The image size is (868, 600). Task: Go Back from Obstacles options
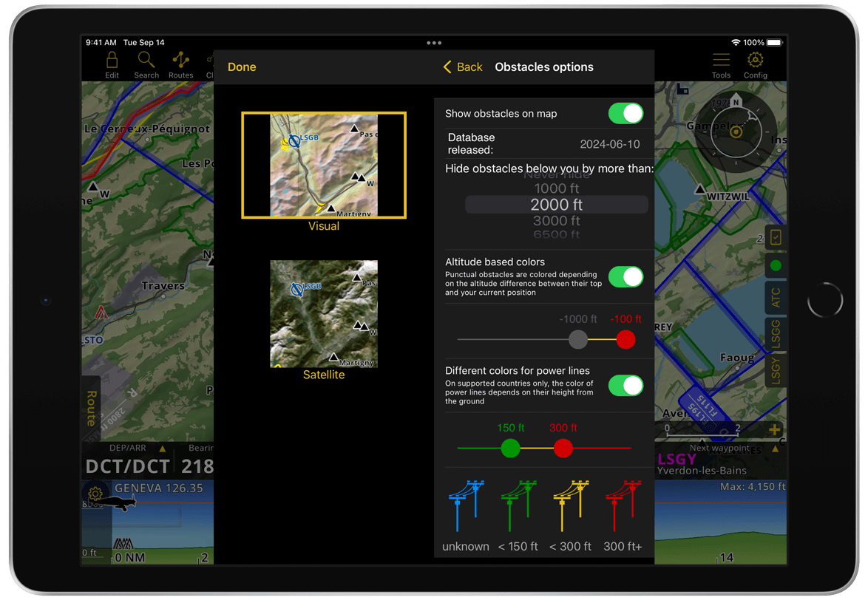point(463,67)
